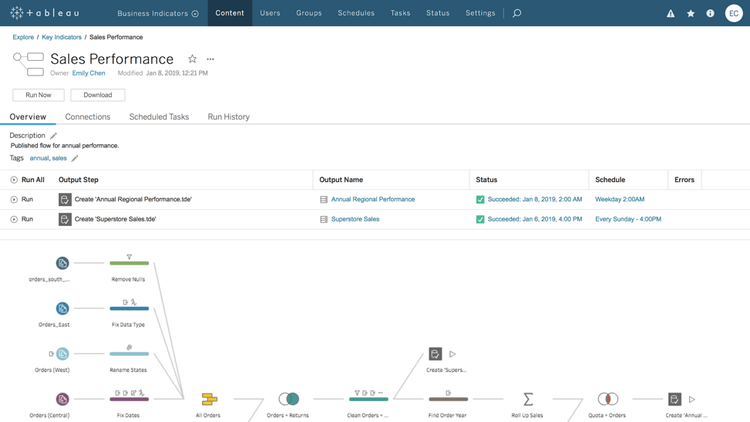Edit description with pencil icon
This screenshot has height=422, width=750.
(x=54, y=136)
